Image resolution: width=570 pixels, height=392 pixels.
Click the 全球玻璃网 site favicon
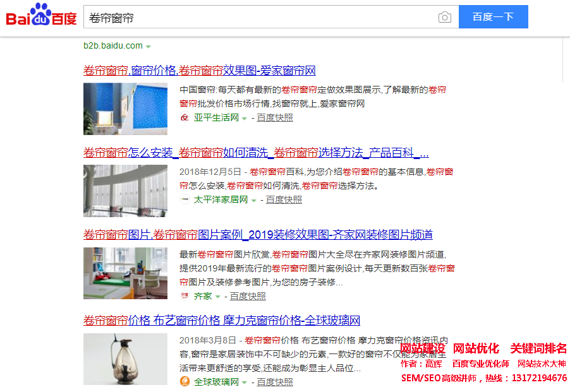(185, 381)
